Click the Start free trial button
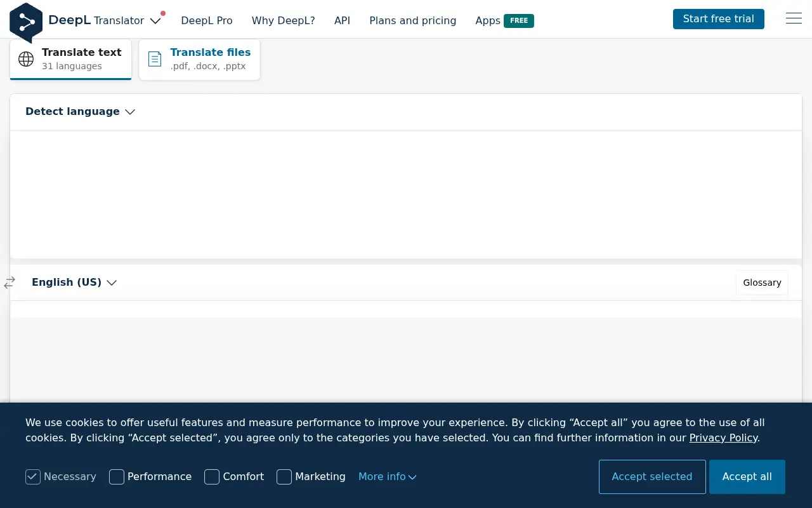The width and height of the screenshot is (812, 508). [719, 19]
